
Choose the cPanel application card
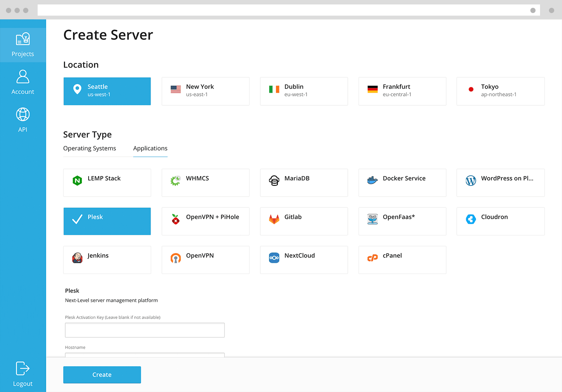pos(402,260)
